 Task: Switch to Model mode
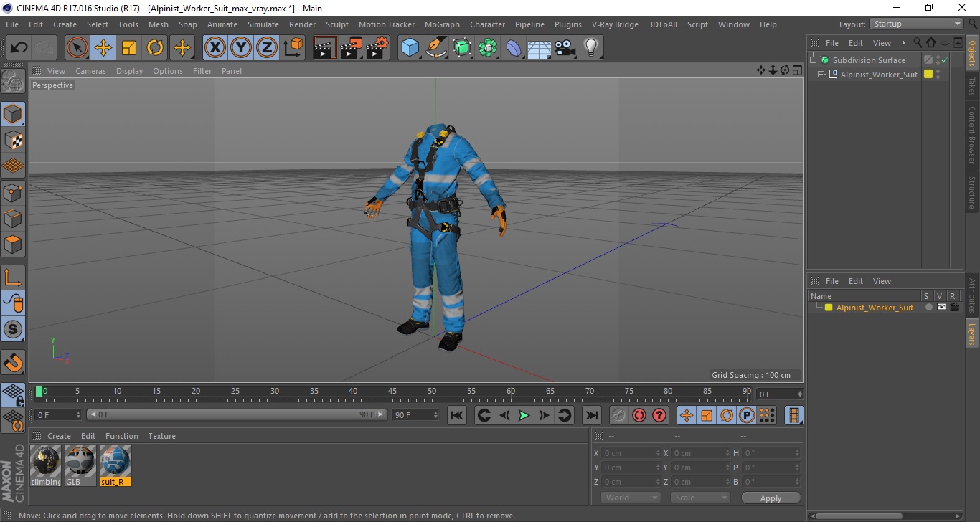[x=13, y=113]
